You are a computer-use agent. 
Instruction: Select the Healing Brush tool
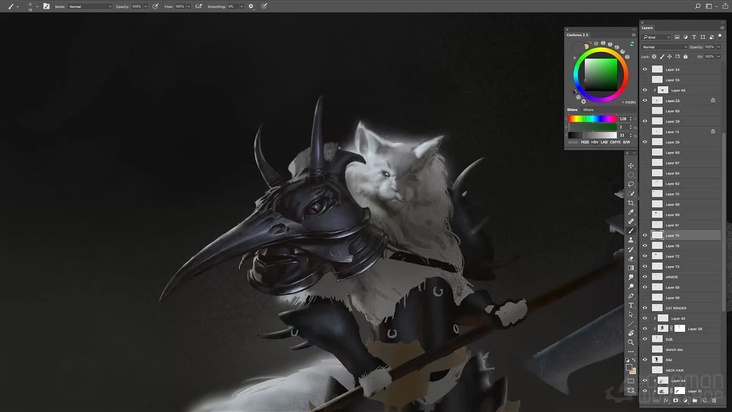pyautogui.click(x=631, y=222)
